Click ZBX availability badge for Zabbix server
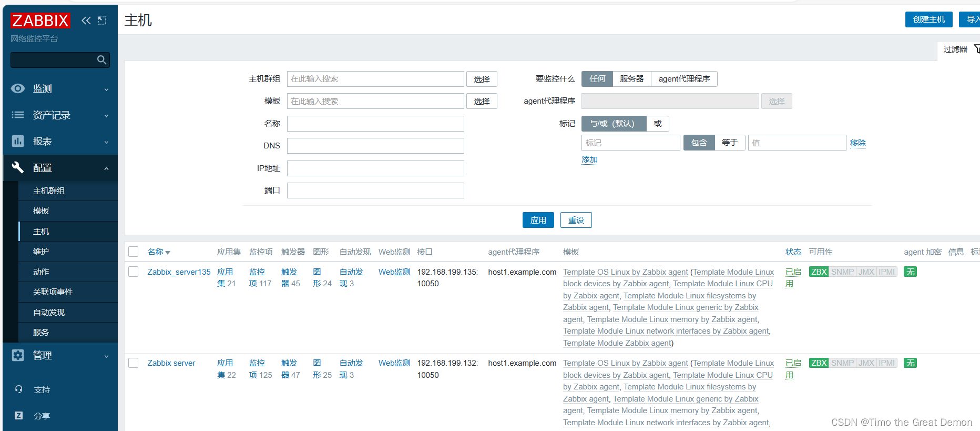980x431 pixels. click(x=819, y=363)
